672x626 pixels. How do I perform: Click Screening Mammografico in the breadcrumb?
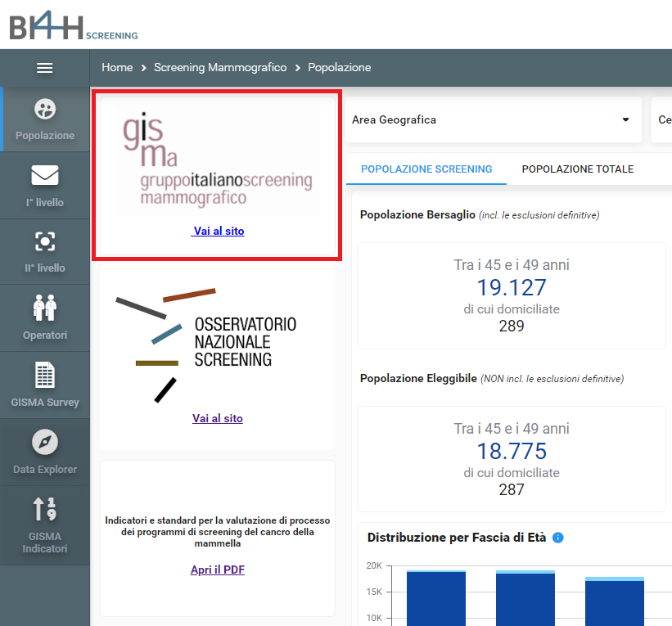(218, 68)
